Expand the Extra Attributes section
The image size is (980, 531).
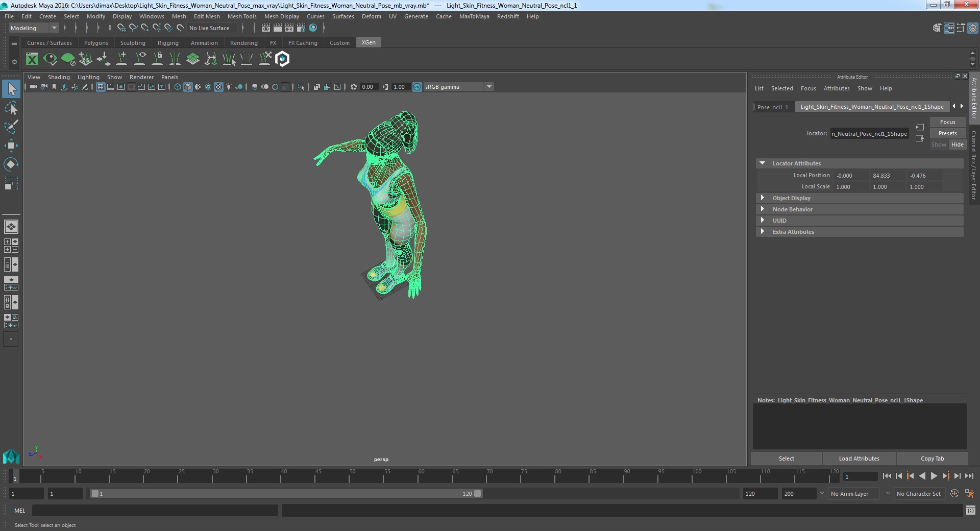[x=763, y=232]
